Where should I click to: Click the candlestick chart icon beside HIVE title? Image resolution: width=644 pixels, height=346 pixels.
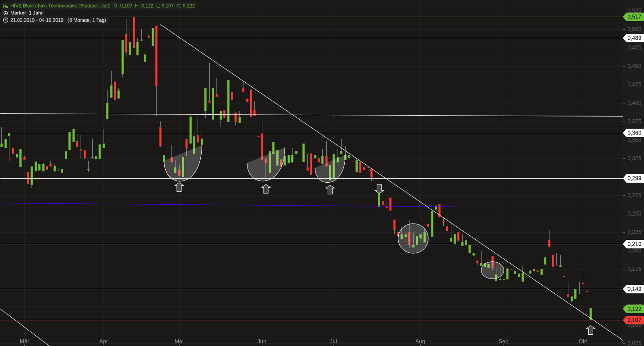point(5,6)
